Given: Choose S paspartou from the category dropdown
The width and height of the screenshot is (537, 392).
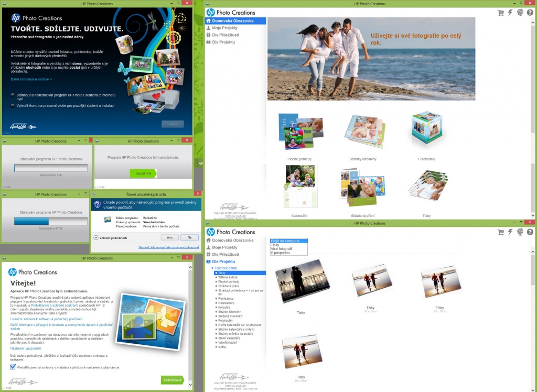Looking at the screenshot, I should (280, 253).
